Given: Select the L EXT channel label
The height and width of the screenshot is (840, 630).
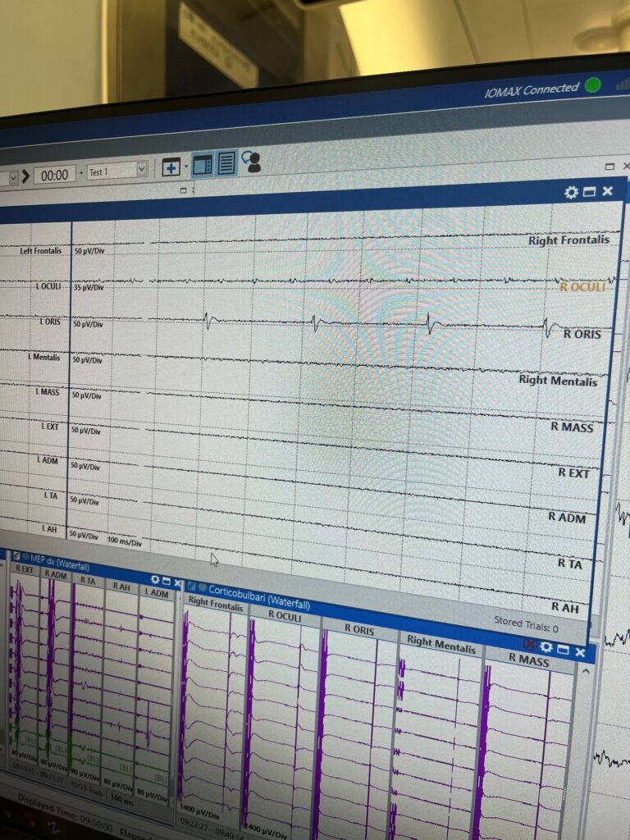Looking at the screenshot, I should click(x=50, y=427).
